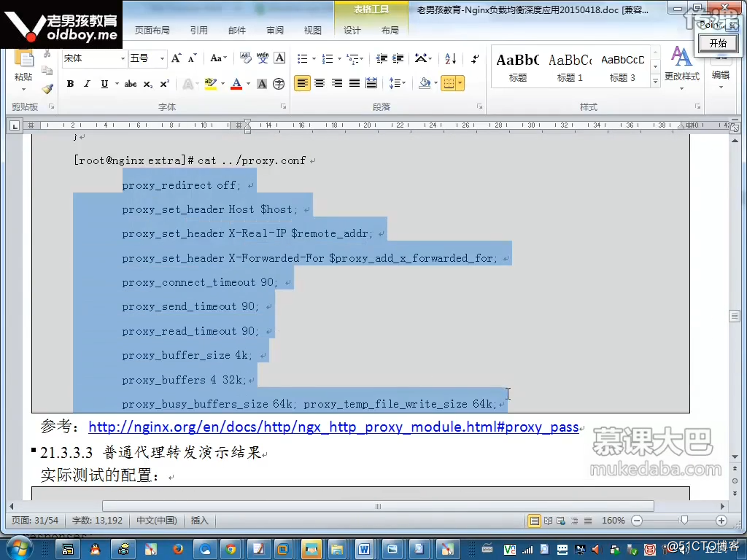The height and width of the screenshot is (560, 747).
Task: Click the zoom out minus button
Action: (x=637, y=521)
